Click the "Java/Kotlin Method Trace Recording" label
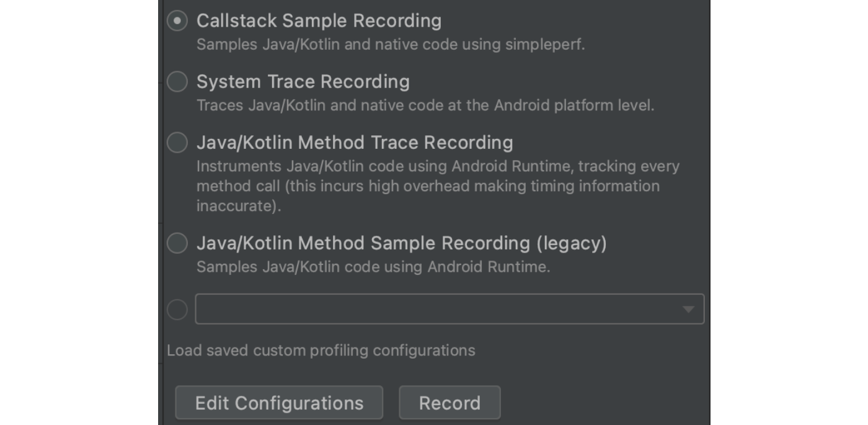The image size is (868, 425). [355, 142]
